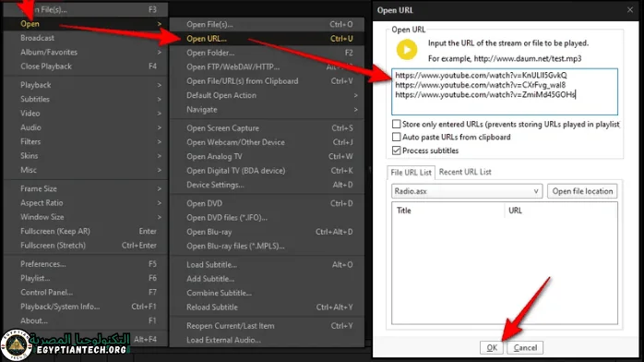
Task: Close the Open URL dialog
Action: (630, 10)
